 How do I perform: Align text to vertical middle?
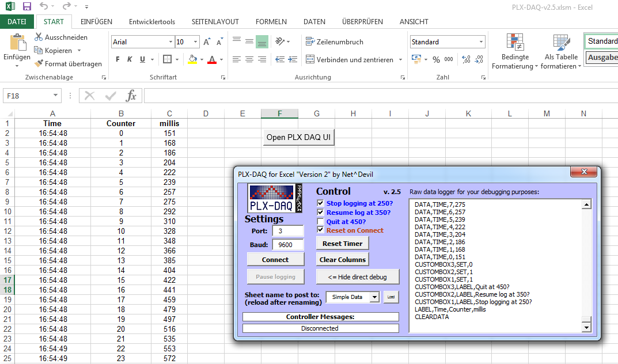click(249, 41)
